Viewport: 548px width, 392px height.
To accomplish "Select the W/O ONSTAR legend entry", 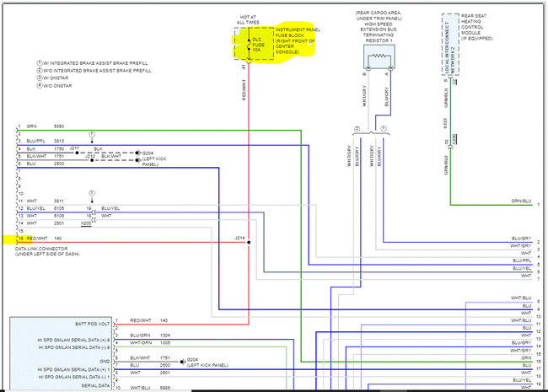I will tap(54, 86).
